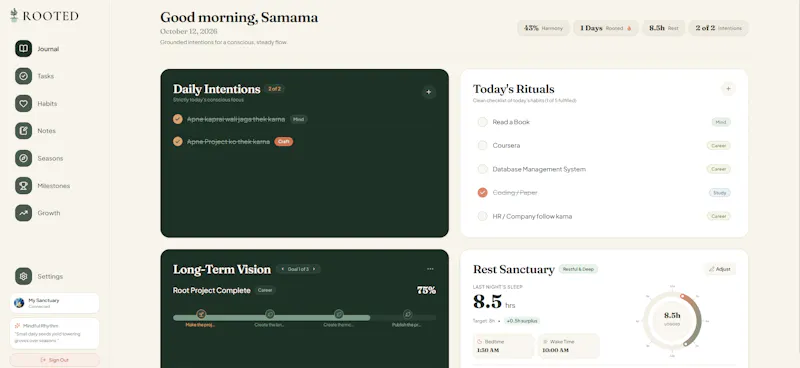Screen dimensions: 800x368
Task: Click the '2 of 2' badge beside Daily Intentions
Action: pyautogui.click(x=274, y=89)
